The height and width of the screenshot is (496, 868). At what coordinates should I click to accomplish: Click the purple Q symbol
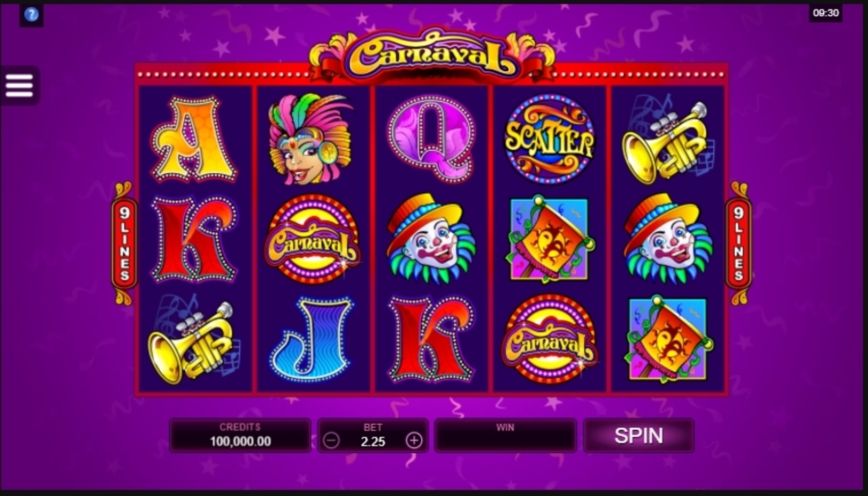coord(431,139)
